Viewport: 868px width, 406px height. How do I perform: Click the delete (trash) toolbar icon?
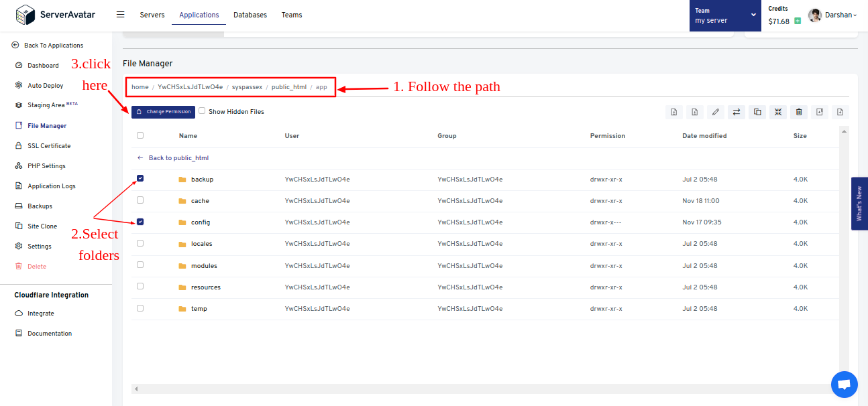coord(798,112)
